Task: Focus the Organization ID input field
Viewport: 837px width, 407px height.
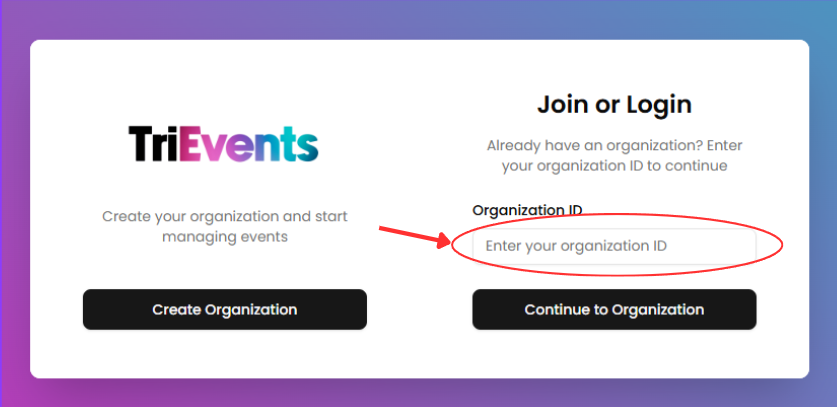Action: coord(614,246)
